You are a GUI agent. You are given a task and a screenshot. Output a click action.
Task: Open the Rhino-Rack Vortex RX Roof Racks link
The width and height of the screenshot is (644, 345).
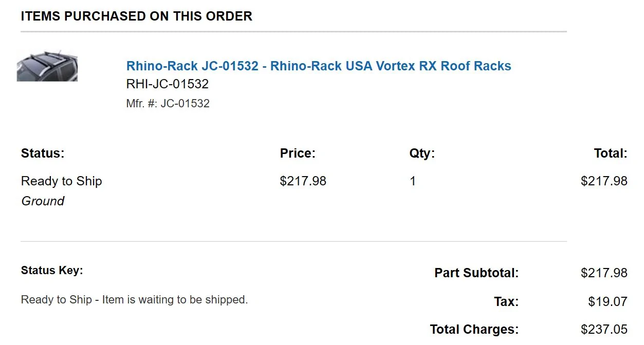coord(319,66)
